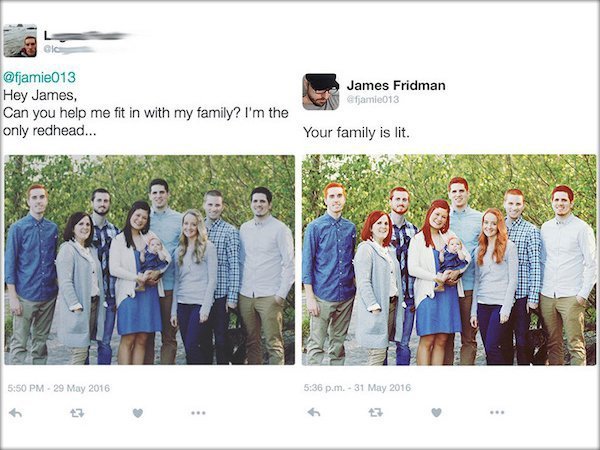Click the blurred author name on the left tweet
Image resolution: width=600 pixels, height=450 pixels.
86,36
